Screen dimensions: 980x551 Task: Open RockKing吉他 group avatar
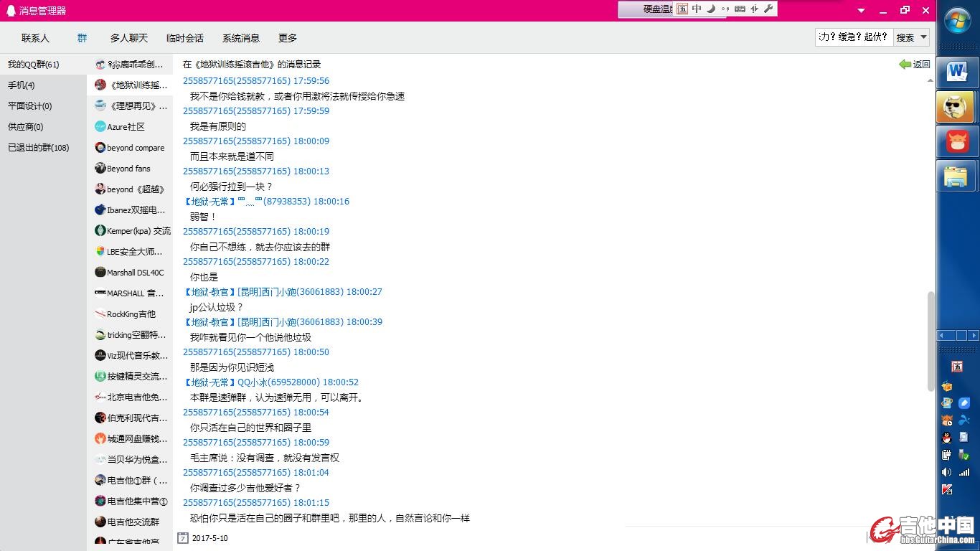pyautogui.click(x=100, y=314)
